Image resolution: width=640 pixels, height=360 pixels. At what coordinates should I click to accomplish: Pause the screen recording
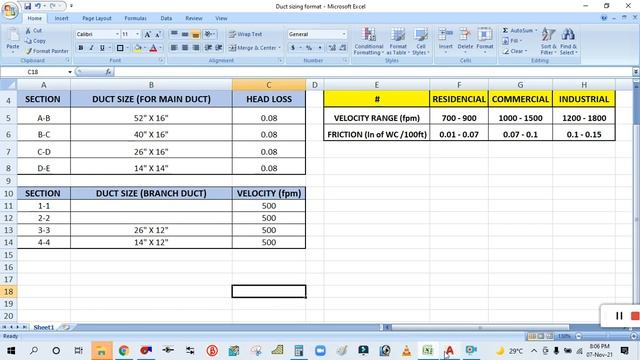(x=619, y=316)
